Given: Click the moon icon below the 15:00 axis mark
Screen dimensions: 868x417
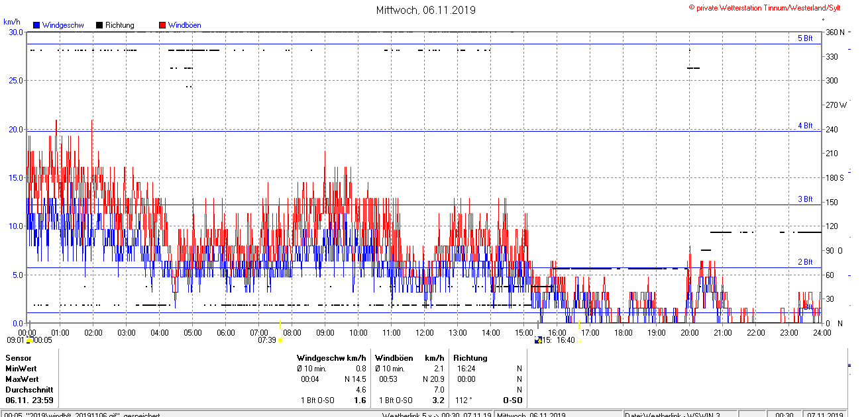Looking at the screenshot, I should [537, 340].
